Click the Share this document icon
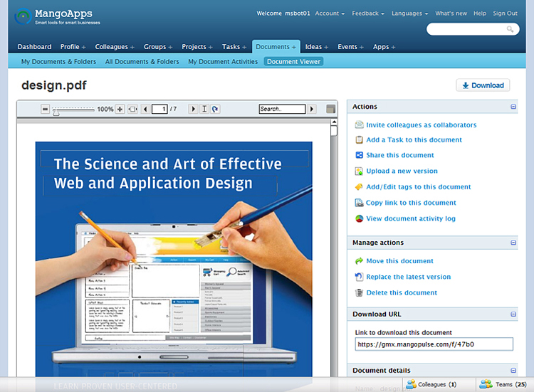The width and height of the screenshot is (534, 392). click(x=360, y=155)
